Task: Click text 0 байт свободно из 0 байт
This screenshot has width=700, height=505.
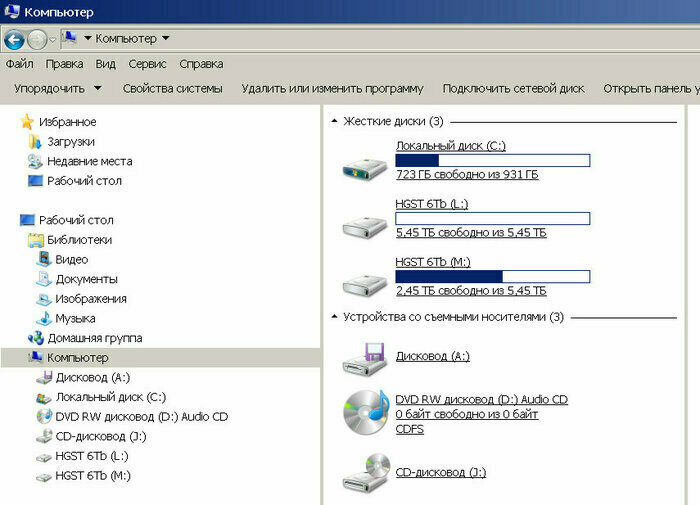Action: 467,414
